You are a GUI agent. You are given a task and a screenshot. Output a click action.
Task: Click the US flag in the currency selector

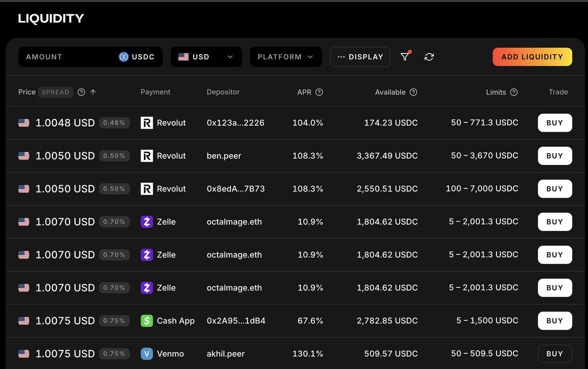183,57
